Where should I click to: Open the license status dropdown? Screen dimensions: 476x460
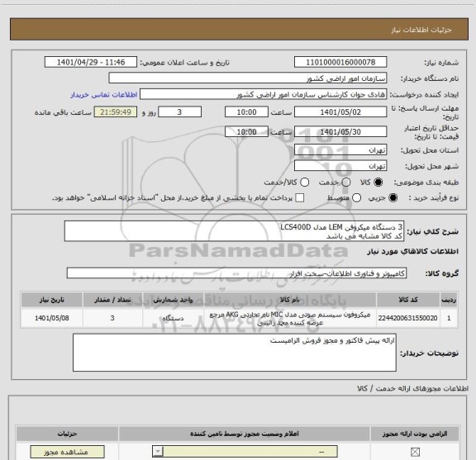point(245,452)
